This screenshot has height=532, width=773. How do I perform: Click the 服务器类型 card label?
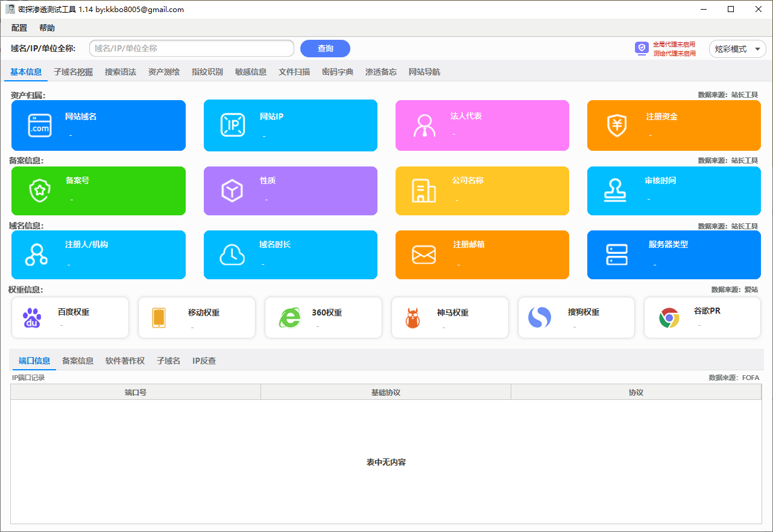[x=668, y=244]
